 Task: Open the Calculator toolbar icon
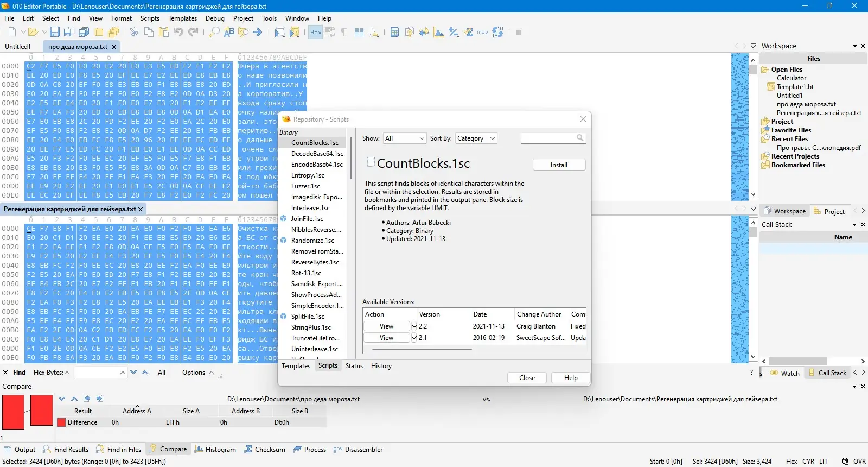(394, 33)
